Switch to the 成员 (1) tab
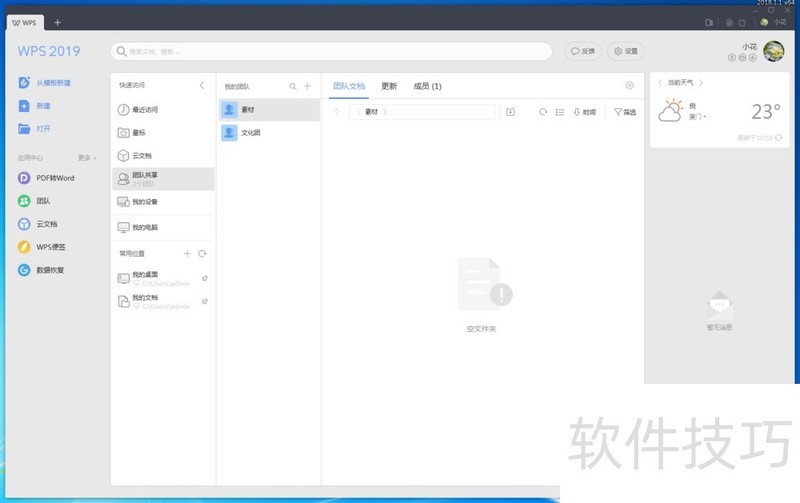Image resolution: width=800 pixels, height=503 pixels. (x=428, y=86)
